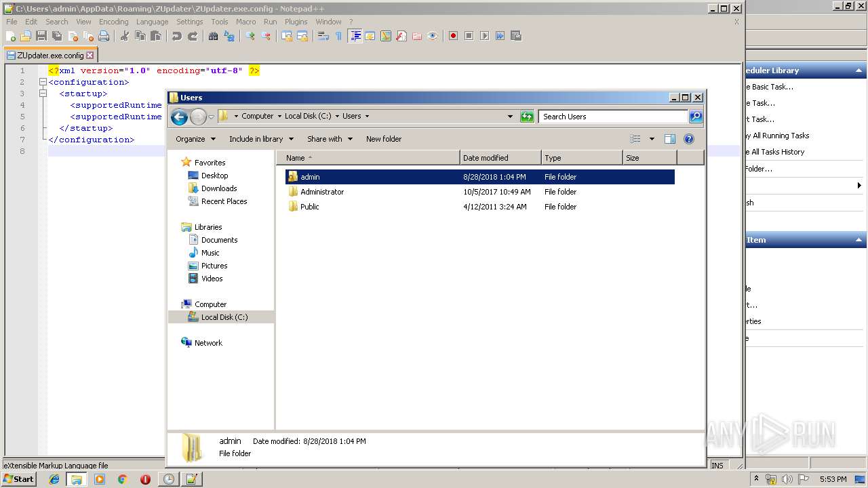Go back with Explorer Back button
The width and height of the screenshot is (868, 488).
click(179, 117)
